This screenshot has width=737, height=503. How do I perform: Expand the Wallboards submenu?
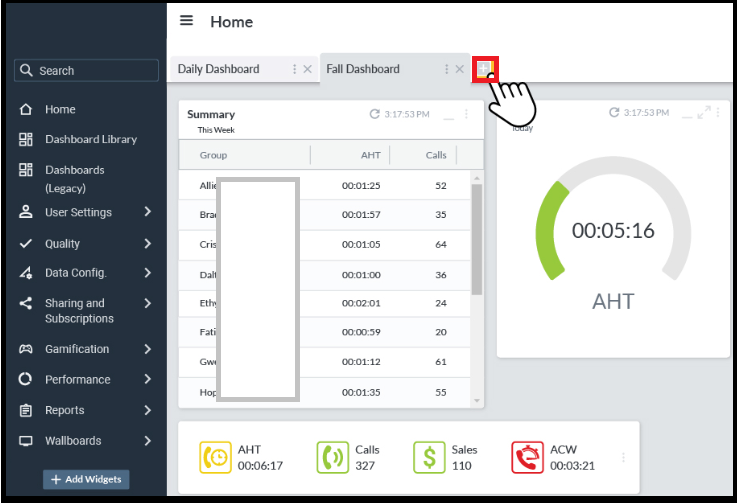pyautogui.click(x=148, y=441)
